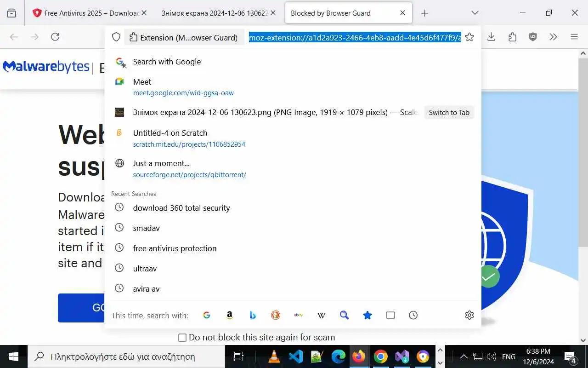This screenshot has width=588, height=368.
Task: Click the moz-extension URL address field
Action: [355, 37]
